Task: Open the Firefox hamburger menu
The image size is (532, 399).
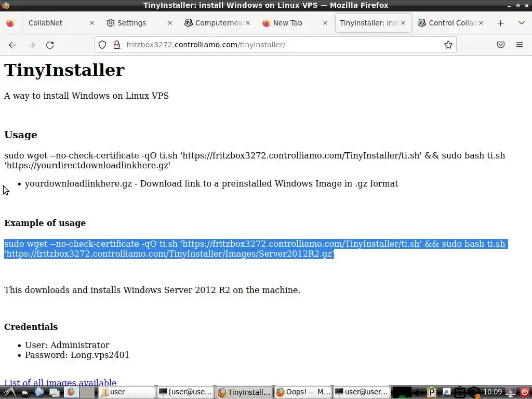Action: point(520,45)
